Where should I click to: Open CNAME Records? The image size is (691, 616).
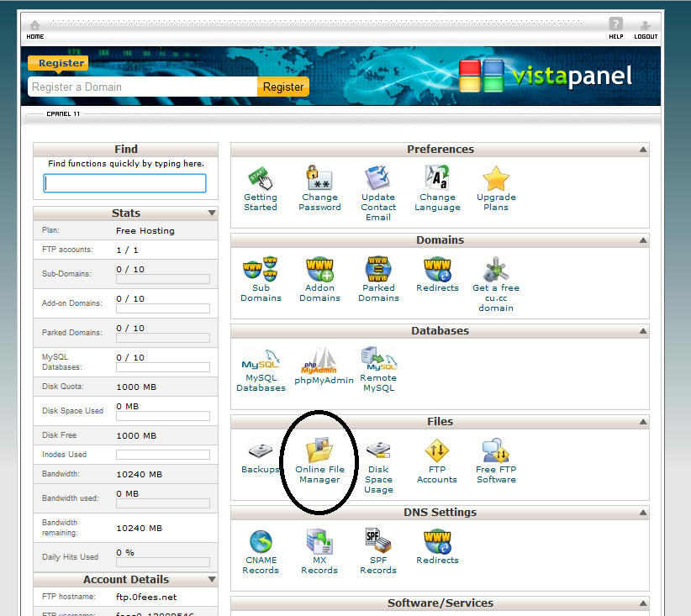(261, 552)
